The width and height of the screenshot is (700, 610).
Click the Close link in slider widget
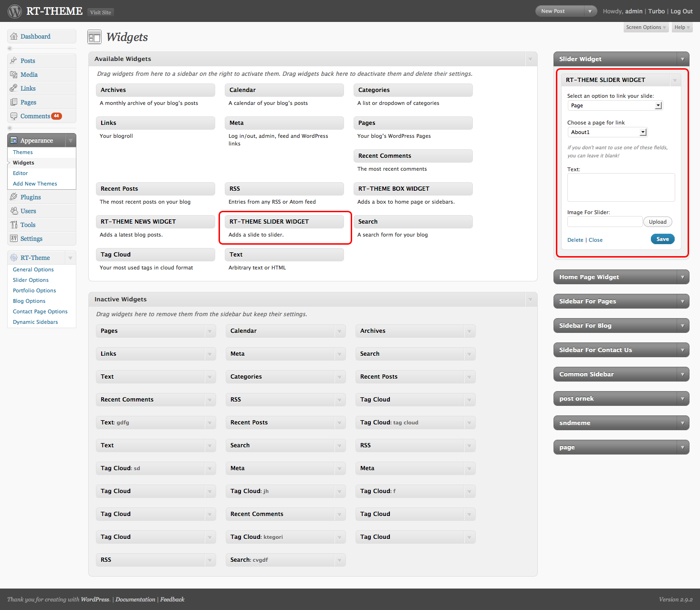596,240
